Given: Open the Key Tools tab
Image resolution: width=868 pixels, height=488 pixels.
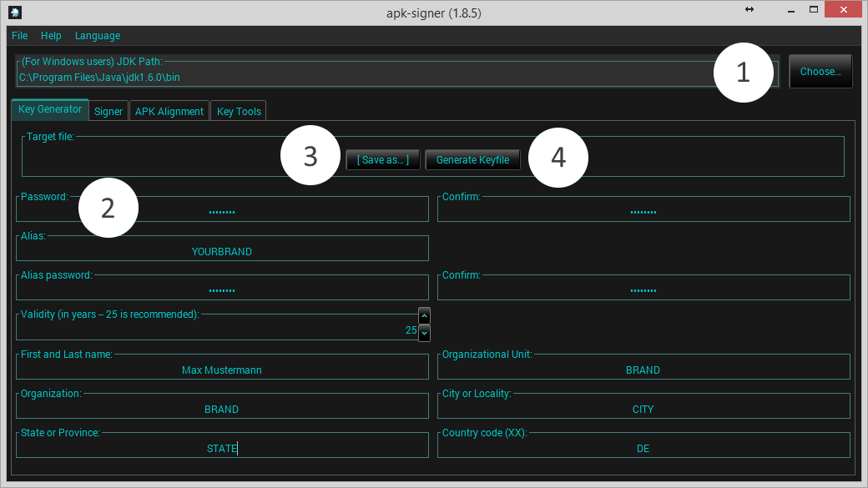Looking at the screenshot, I should pos(238,109).
